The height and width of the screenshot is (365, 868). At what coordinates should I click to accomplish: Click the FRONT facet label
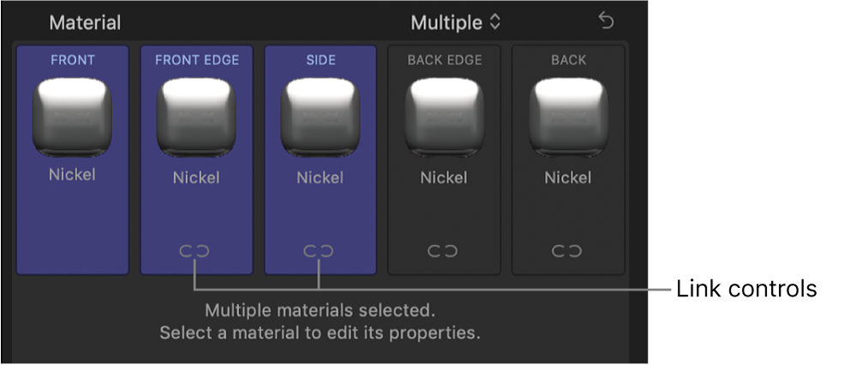coord(73,60)
